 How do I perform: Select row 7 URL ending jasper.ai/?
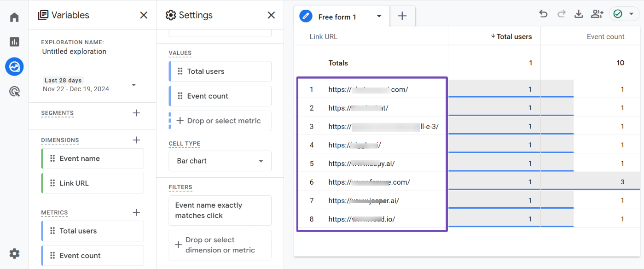(364, 200)
